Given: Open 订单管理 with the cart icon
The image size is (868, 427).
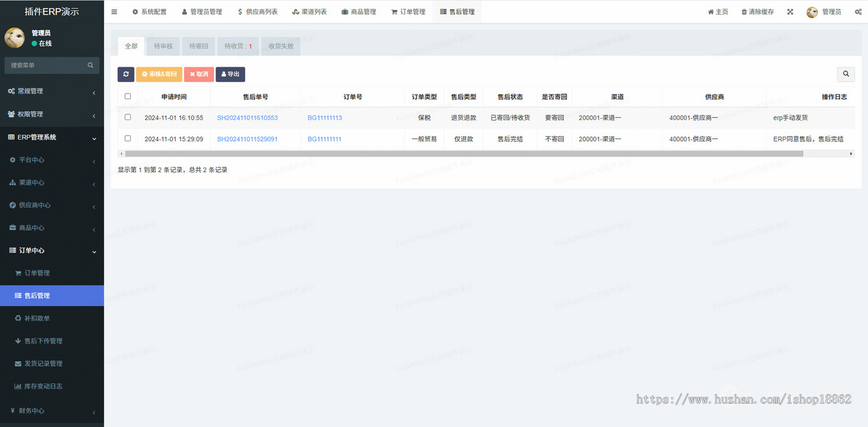Looking at the screenshot, I should tap(393, 12).
